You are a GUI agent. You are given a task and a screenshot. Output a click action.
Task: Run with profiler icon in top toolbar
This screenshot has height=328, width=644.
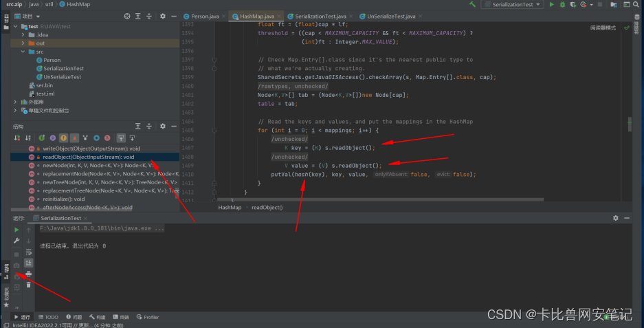coord(584,5)
